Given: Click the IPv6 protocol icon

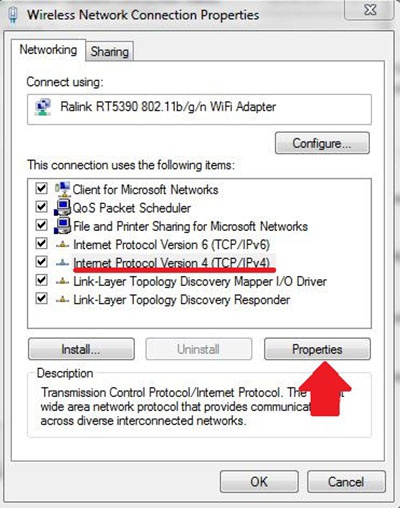Looking at the screenshot, I should pos(63,245).
